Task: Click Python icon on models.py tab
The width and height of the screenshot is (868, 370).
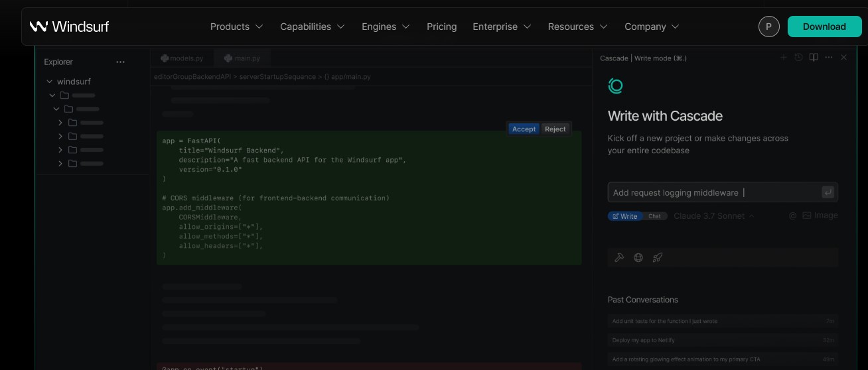Action: click(165, 58)
